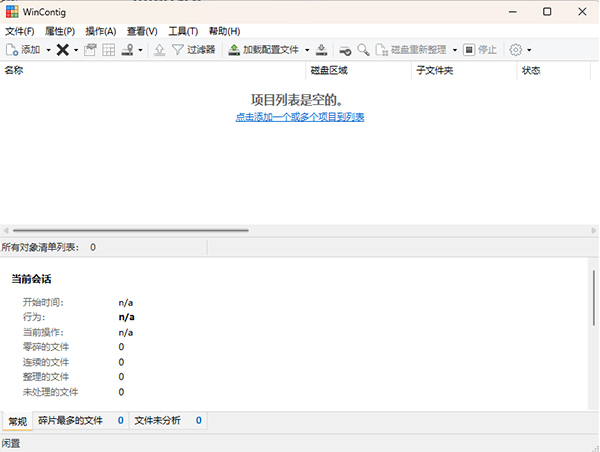The image size is (600, 452).
Task: Expand the dropdown arrow next to the gear icon
Action: (529, 49)
